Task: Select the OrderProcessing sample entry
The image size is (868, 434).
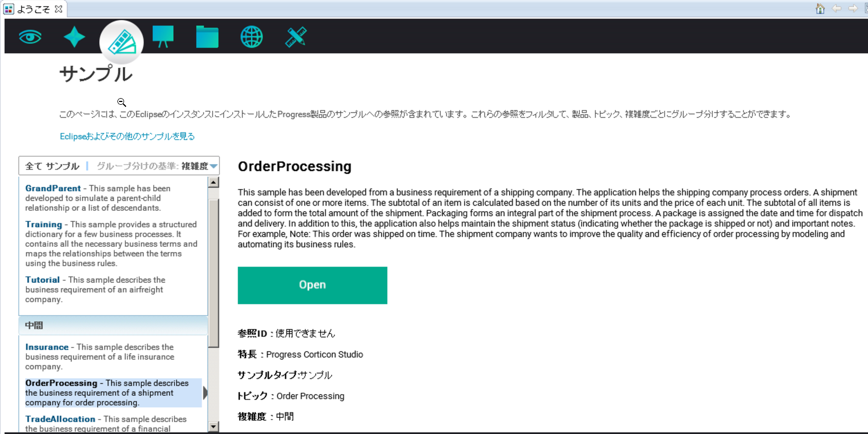Action: (x=113, y=393)
